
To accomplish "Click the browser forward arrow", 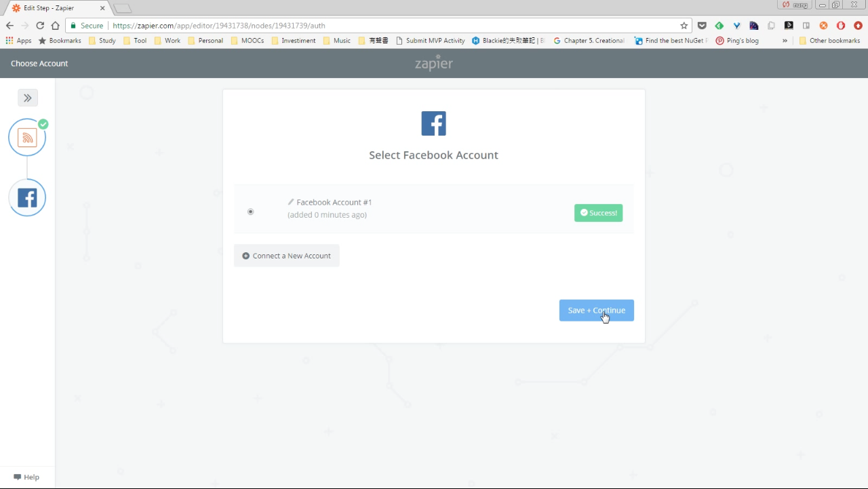I will [x=25, y=26].
